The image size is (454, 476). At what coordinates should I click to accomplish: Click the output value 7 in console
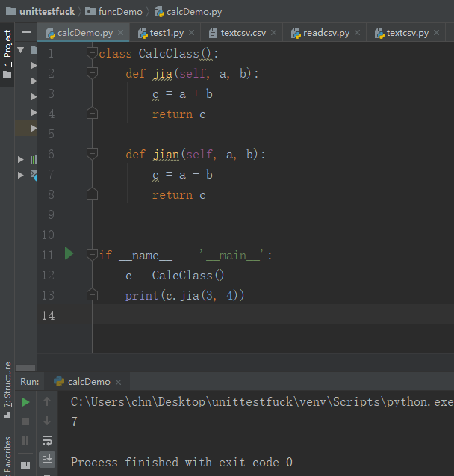pos(75,421)
